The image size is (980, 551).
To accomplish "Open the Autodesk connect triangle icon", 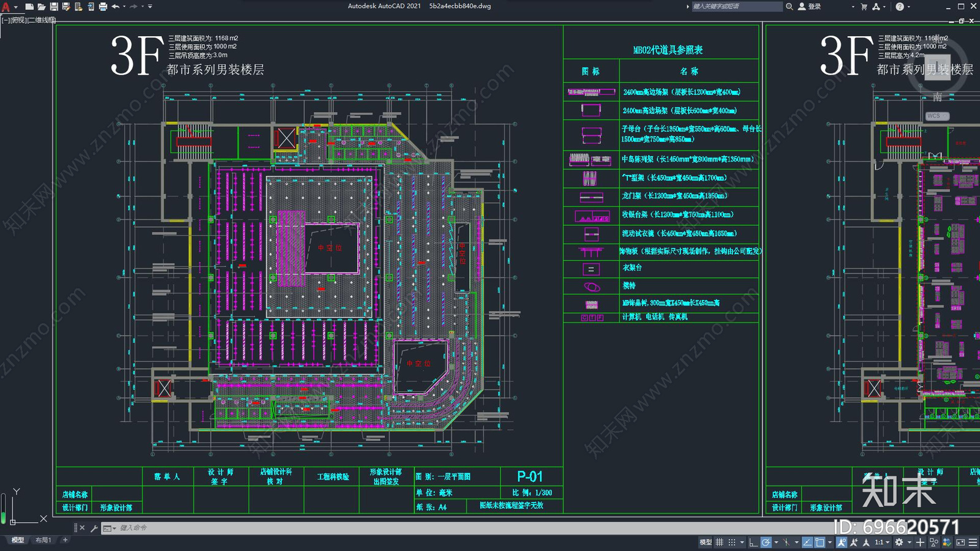I will click(876, 7).
